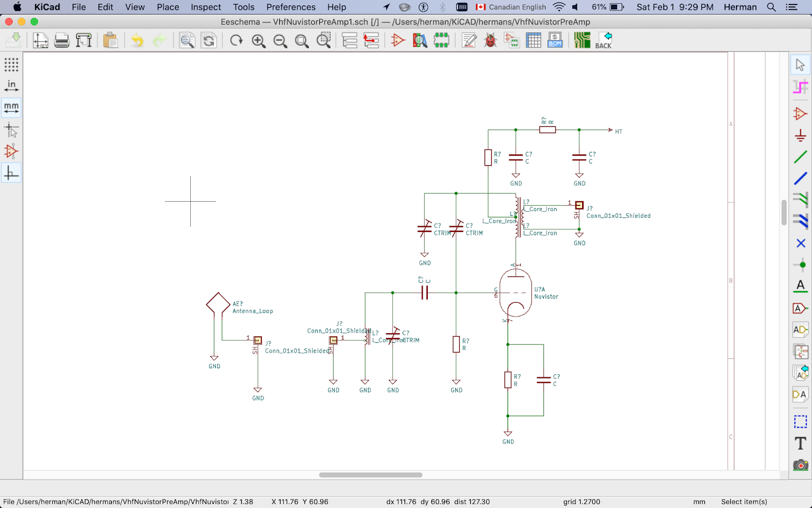Viewport: 812px width, 508px height.
Task: Activate zoom to selection
Action: coord(324,40)
